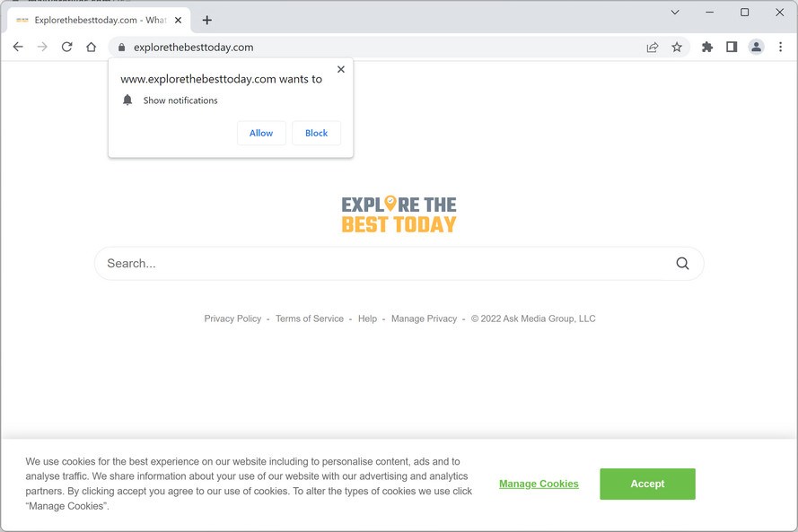Click the 'Show notifications' label

(180, 100)
